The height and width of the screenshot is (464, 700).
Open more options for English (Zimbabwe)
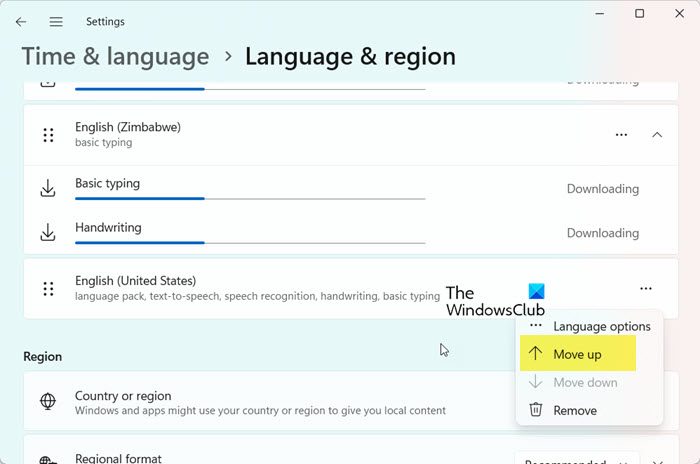click(x=622, y=135)
